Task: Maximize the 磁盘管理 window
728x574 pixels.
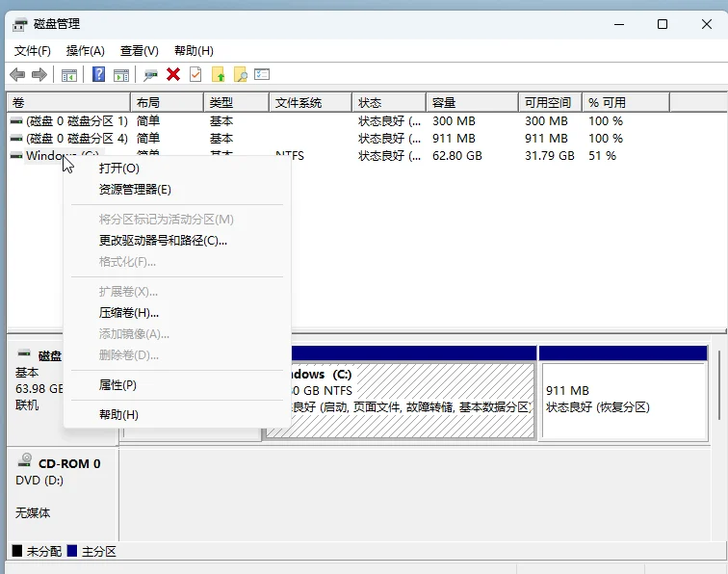Action: (663, 24)
